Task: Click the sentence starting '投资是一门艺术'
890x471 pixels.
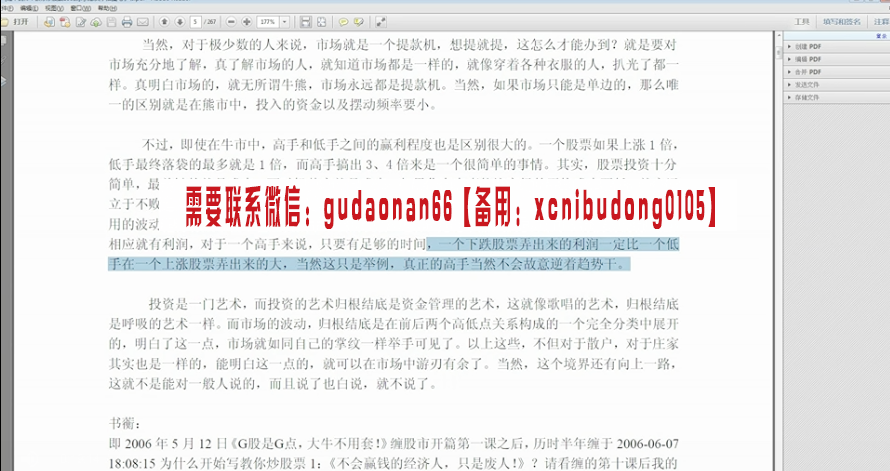Action: (x=393, y=344)
